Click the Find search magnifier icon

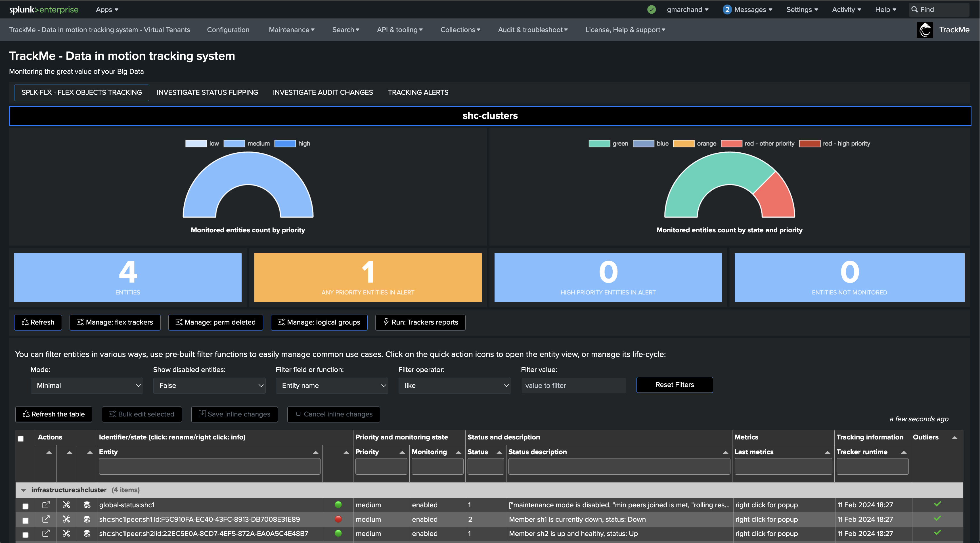915,10
